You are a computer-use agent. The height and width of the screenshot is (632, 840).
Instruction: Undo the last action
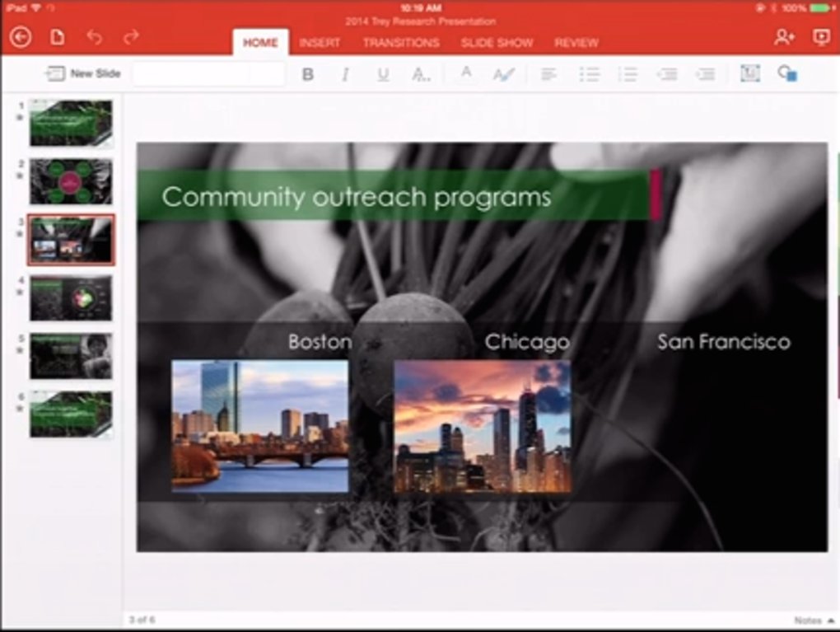[x=94, y=37]
